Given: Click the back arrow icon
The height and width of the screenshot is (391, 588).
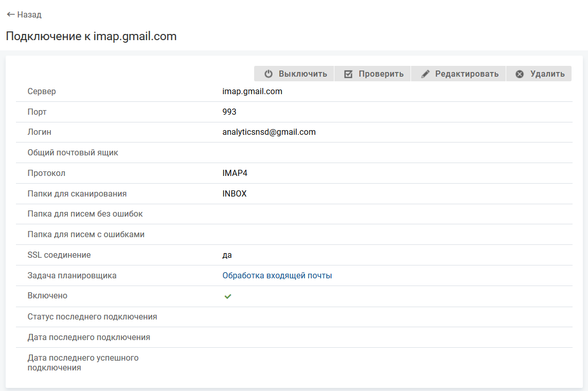Looking at the screenshot, I should [x=11, y=14].
